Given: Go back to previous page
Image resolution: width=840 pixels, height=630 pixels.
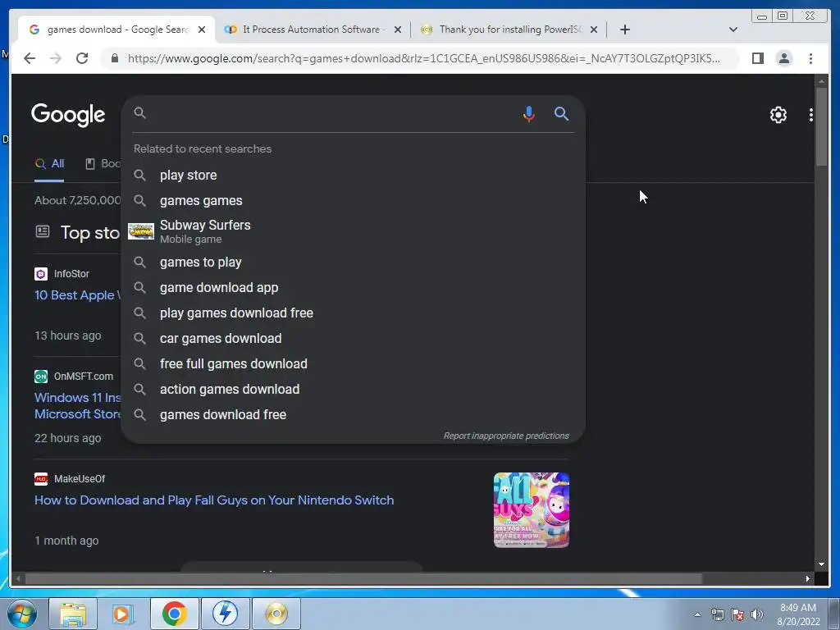Looking at the screenshot, I should pos(30,58).
